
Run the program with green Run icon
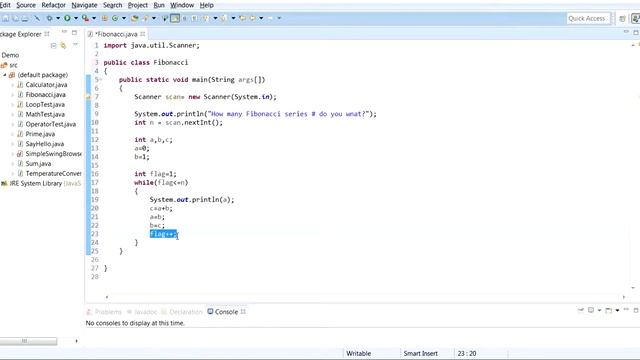[x=67, y=18]
